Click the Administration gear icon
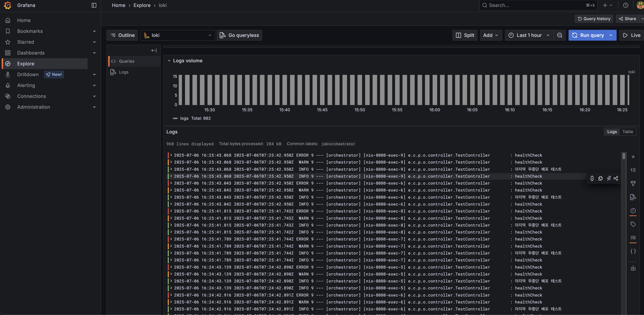 point(8,107)
